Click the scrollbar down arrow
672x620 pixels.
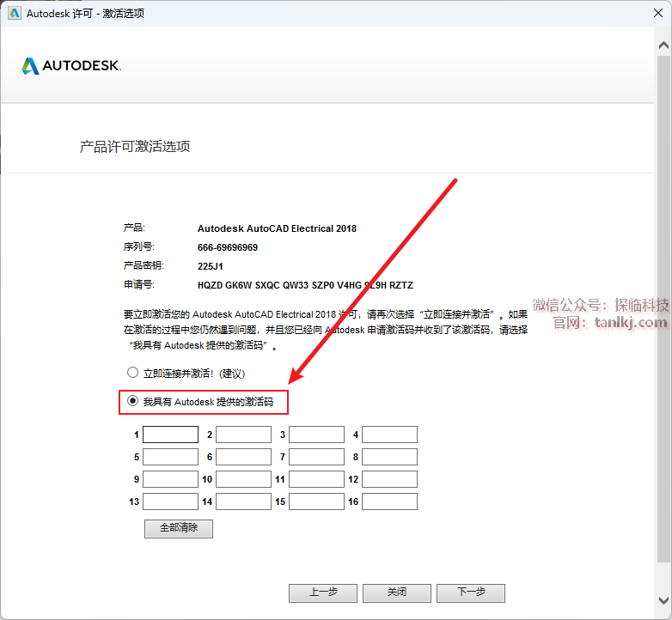[x=663, y=600]
